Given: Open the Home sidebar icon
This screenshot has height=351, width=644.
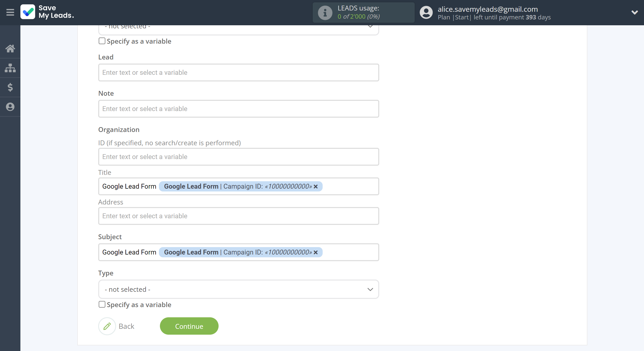Looking at the screenshot, I should pyautogui.click(x=10, y=49).
